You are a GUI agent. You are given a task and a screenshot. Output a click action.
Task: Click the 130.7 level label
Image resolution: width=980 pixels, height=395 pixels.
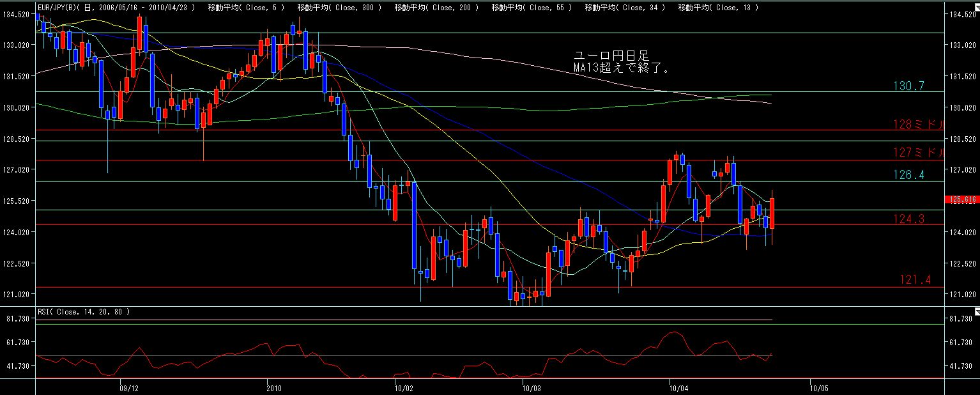coord(909,86)
